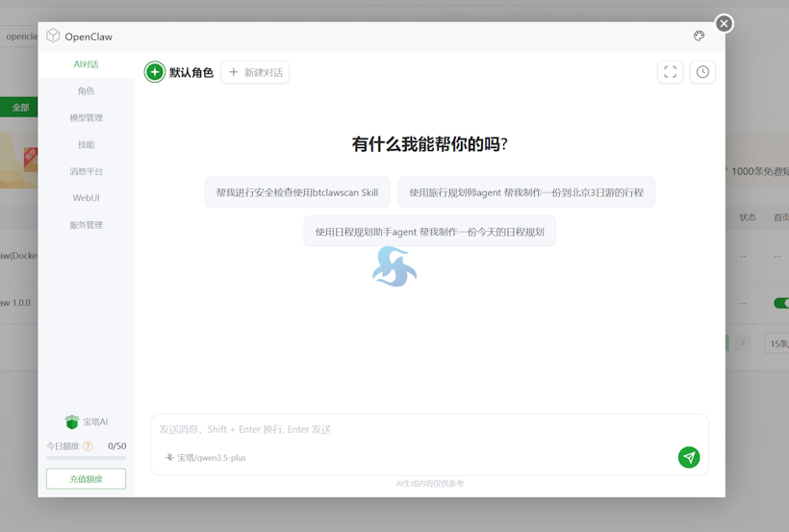
Task: Click the 有什么我能帮你的吗 heading
Action: click(430, 144)
